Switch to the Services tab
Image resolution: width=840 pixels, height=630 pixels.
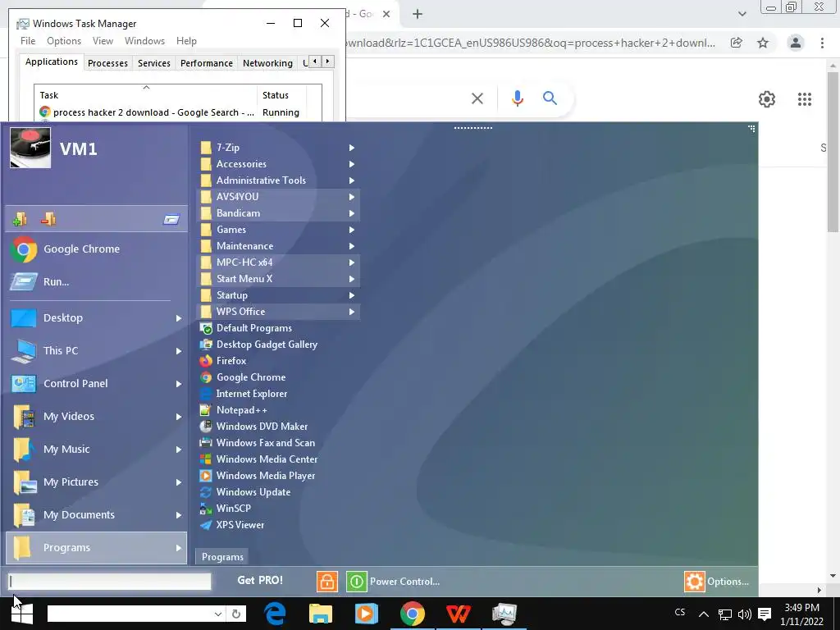click(153, 63)
